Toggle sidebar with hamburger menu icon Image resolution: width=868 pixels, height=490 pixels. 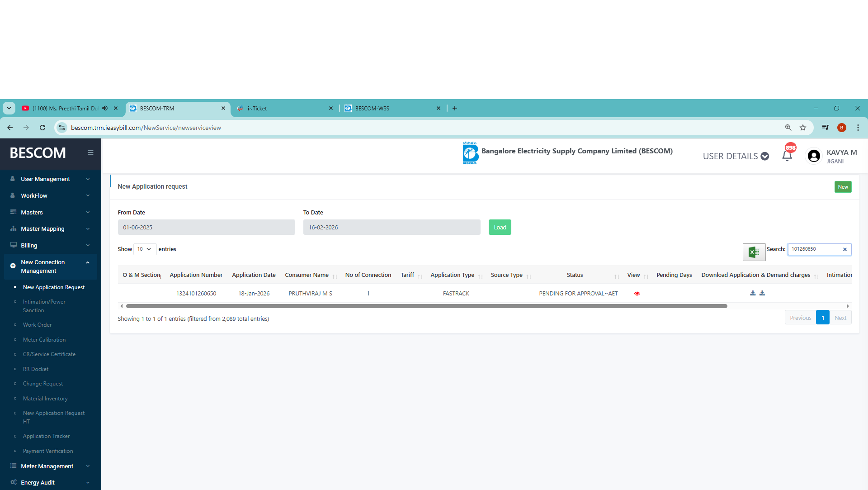(90, 152)
